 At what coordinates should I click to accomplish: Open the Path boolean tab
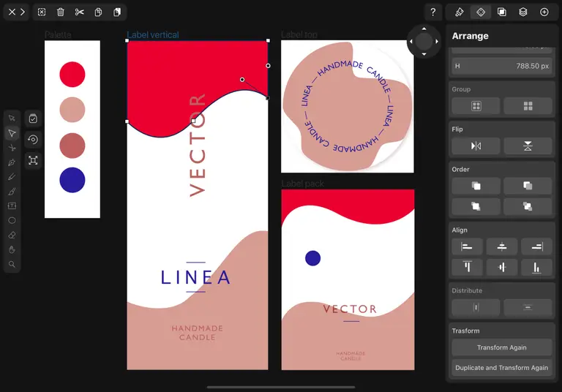coord(502,12)
